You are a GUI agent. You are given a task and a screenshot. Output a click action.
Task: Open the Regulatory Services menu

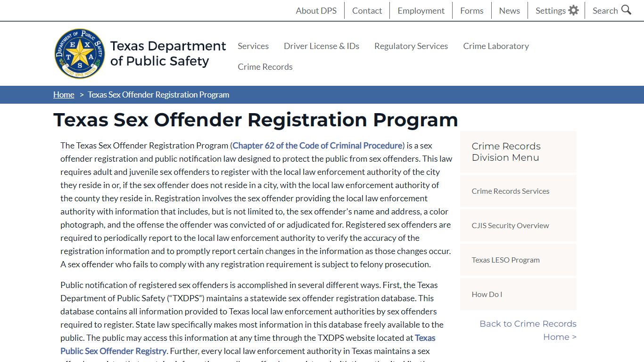pyautogui.click(x=411, y=46)
